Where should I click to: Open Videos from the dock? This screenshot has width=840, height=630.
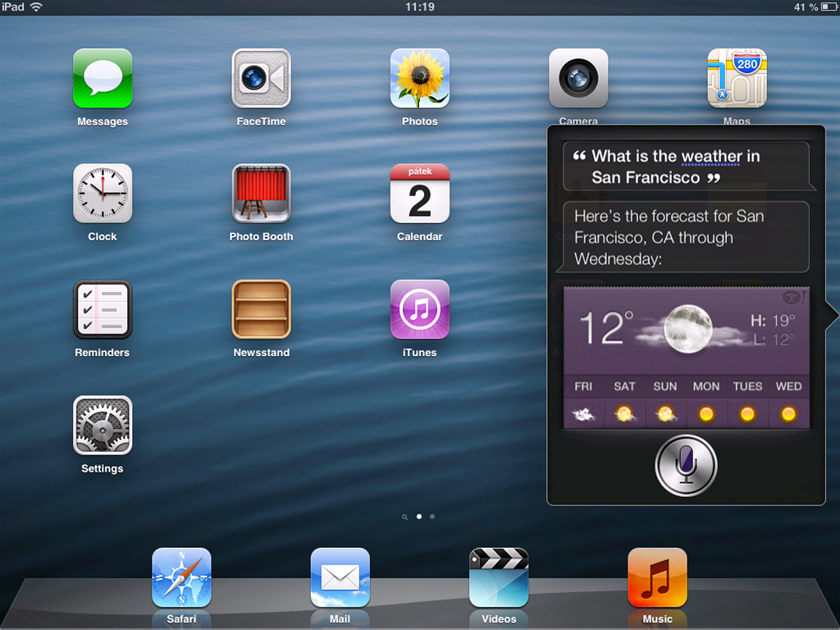(x=499, y=577)
